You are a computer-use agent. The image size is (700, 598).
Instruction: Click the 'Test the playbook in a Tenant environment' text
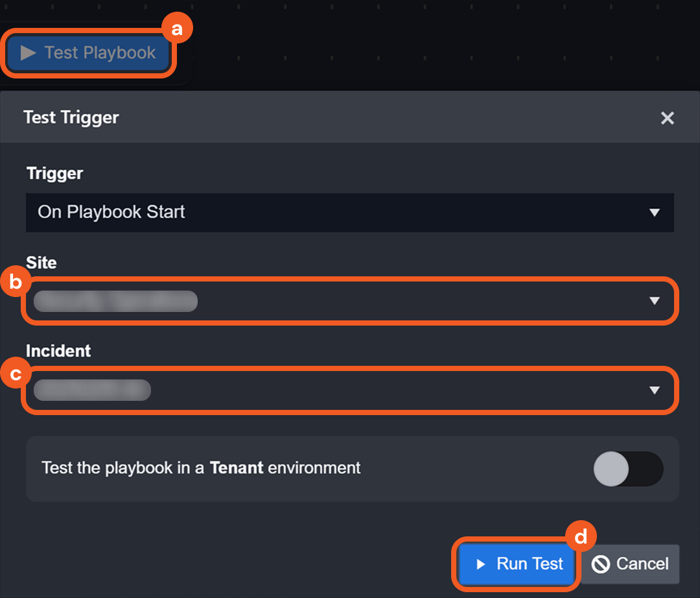point(201,468)
